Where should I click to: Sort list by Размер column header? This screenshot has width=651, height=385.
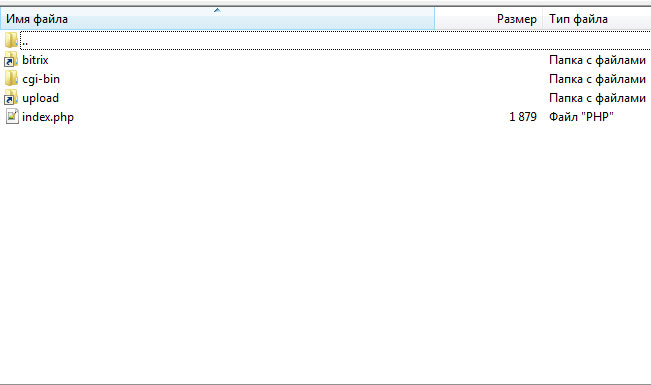[489, 19]
